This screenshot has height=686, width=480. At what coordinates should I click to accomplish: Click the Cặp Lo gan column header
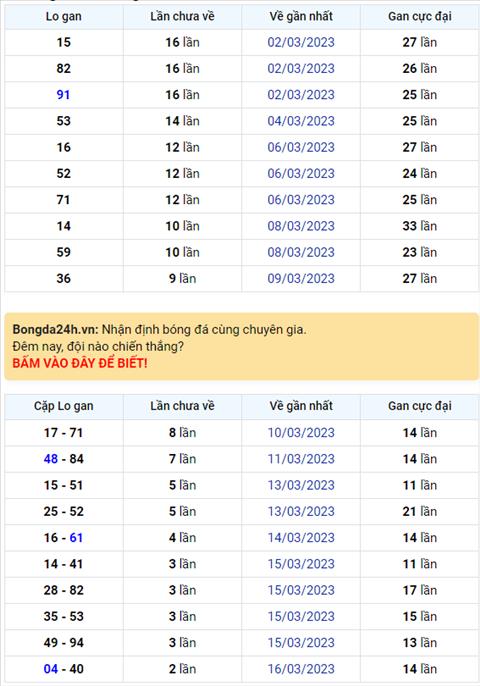pyautogui.click(x=63, y=406)
